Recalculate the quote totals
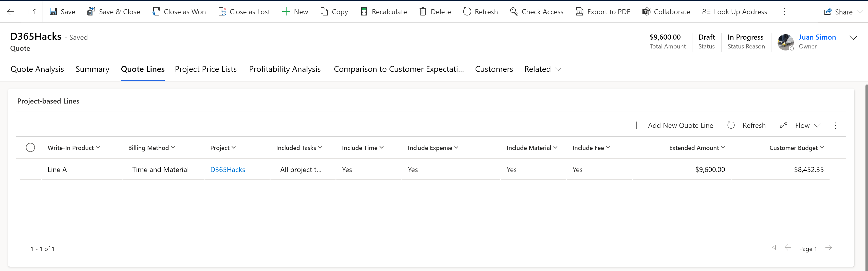 tap(384, 12)
